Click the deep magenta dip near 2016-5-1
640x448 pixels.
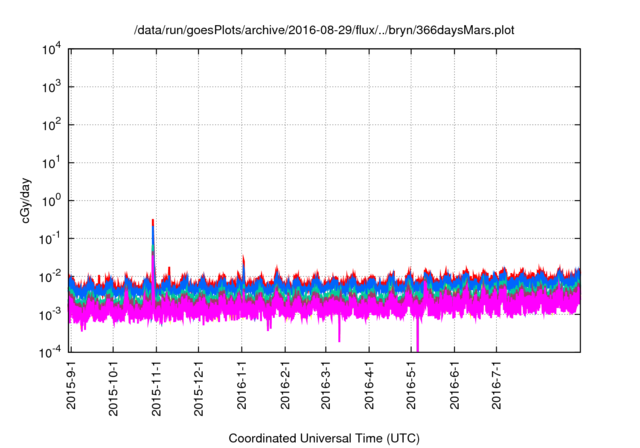click(417, 338)
